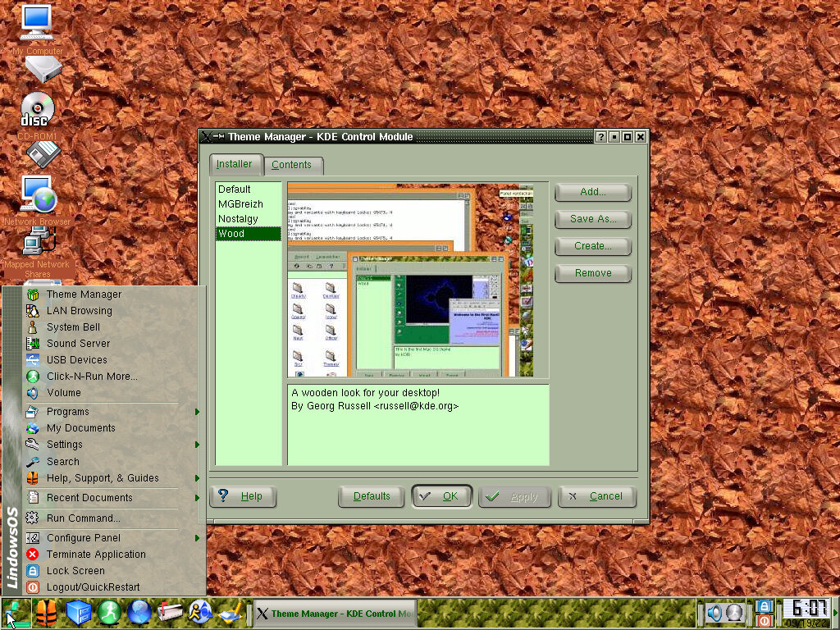This screenshot has width=840, height=630.
Task: Open the CD-ROM1 disc icon
Action: 37,111
